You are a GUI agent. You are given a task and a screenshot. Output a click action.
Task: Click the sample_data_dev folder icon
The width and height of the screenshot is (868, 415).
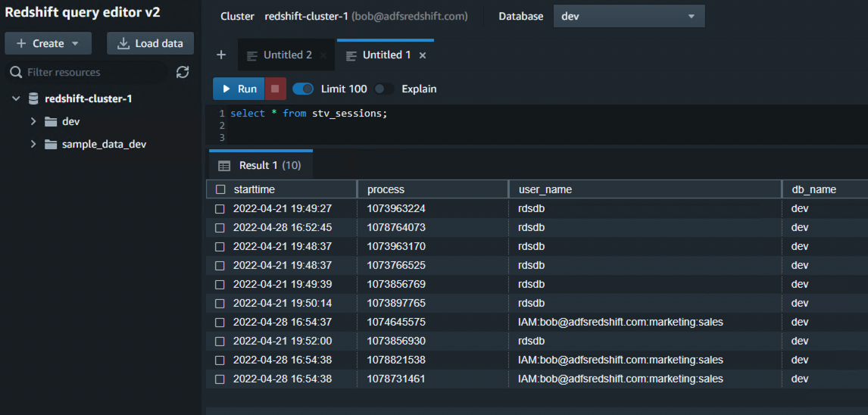(x=51, y=145)
